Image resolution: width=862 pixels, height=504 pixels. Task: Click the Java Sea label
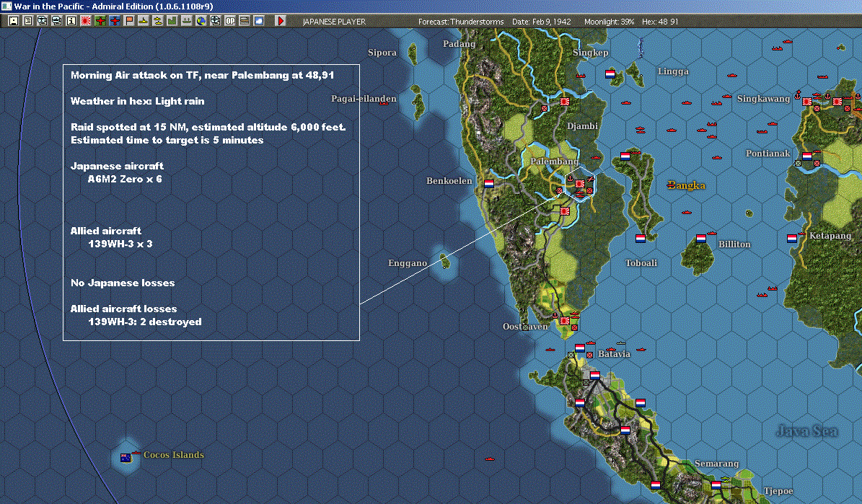tap(807, 431)
